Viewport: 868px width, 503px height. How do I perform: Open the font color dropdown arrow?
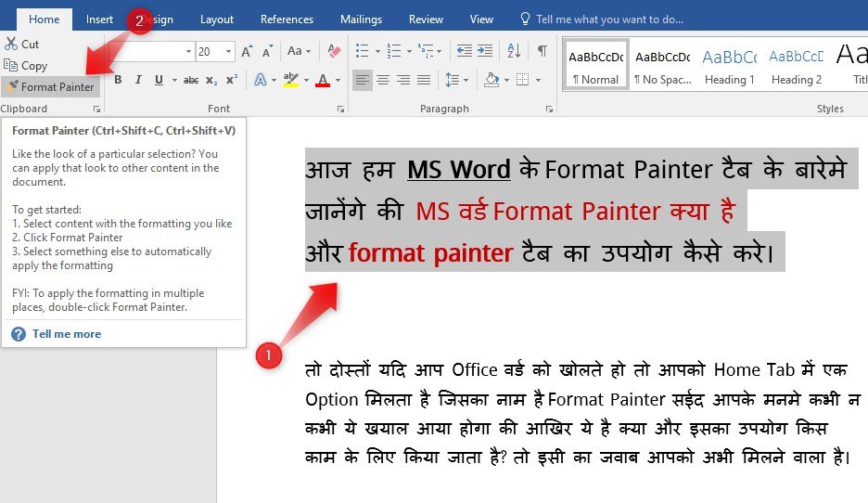338,81
